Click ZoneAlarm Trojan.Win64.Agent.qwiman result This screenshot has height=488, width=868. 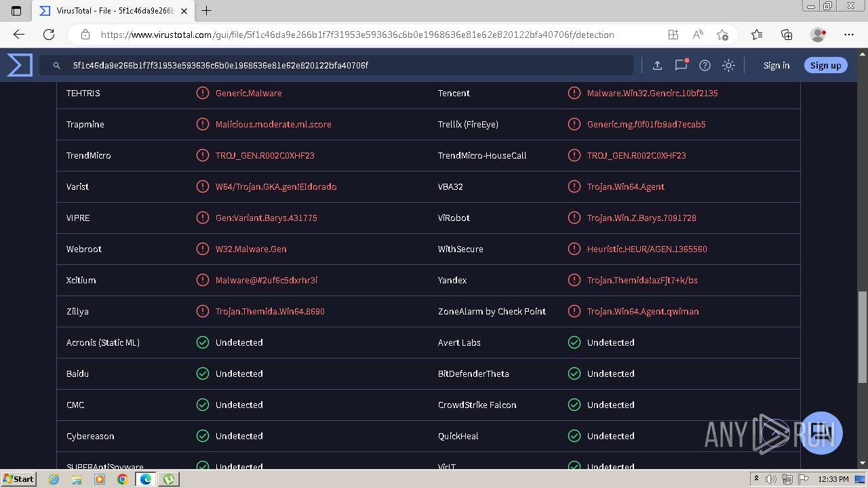[x=643, y=311]
